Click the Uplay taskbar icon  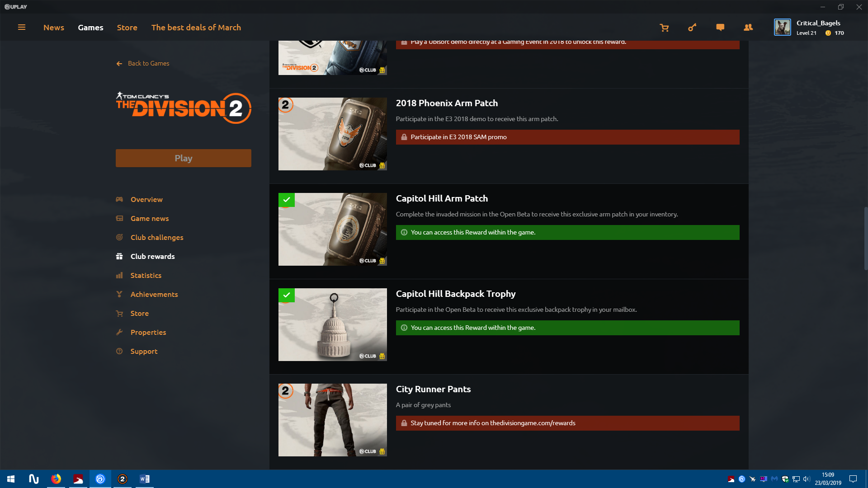click(x=100, y=479)
